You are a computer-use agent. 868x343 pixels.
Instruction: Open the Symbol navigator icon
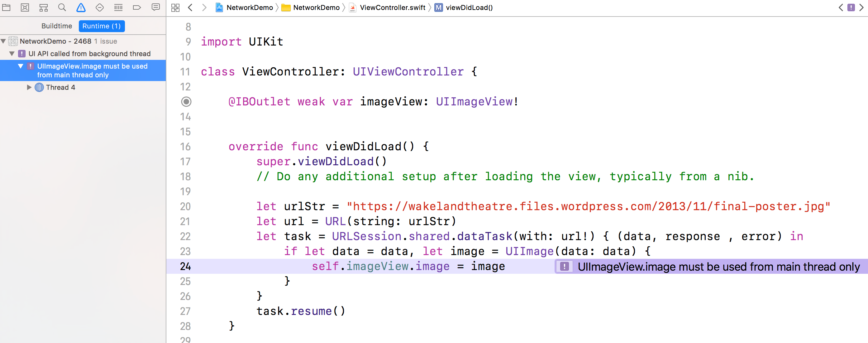(x=44, y=7)
